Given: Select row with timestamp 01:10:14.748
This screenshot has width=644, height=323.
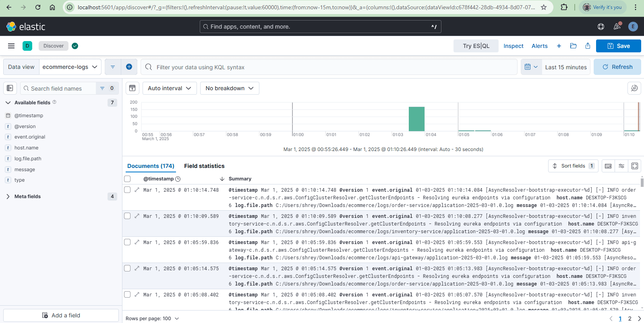Looking at the screenshot, I should [127, 190].
